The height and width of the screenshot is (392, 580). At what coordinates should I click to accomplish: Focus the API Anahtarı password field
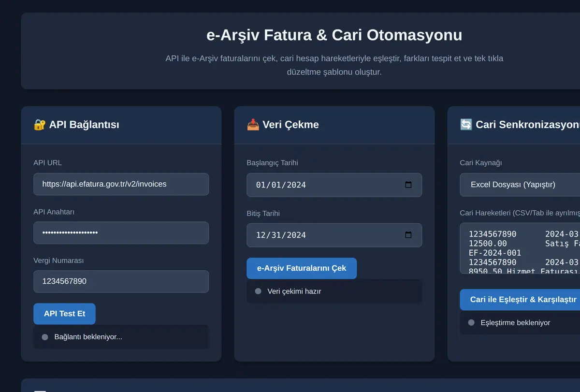tap(121, 233)
